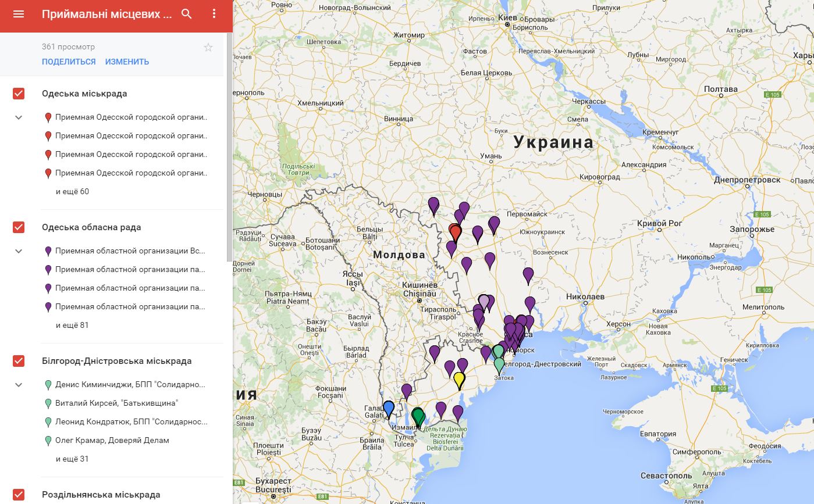Select teal pin beside Олег Крамар
Viewport: 814px width, 504px height.
(48, 441)
